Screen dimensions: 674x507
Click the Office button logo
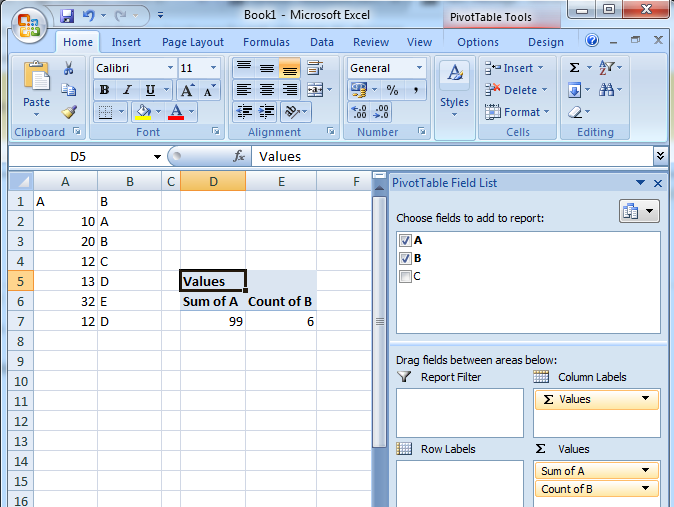click(x=28, y=25)
